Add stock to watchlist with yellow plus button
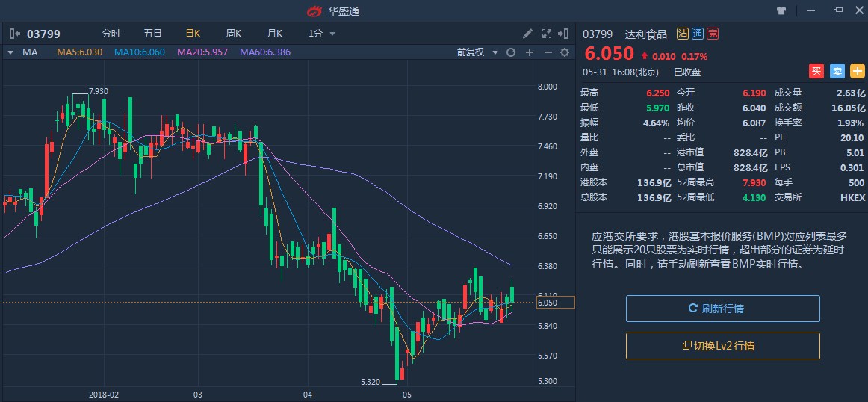 (858, 72)
